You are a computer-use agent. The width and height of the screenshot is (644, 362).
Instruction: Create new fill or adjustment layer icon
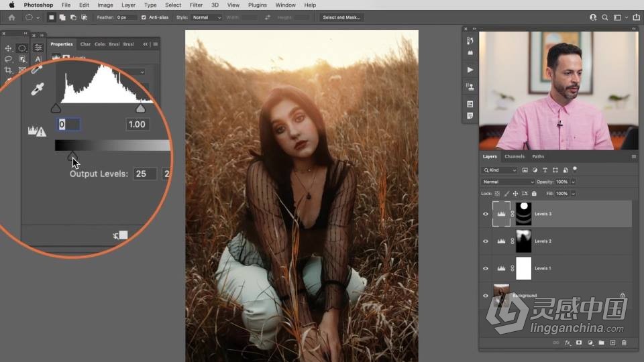[x=590, y=343]
